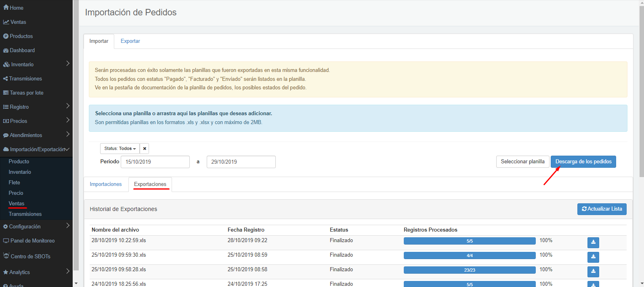The height and width of the screenshot is (287, 644).
Task: Click the Transmisiones share icon
Action: click(x=6, y=79)
